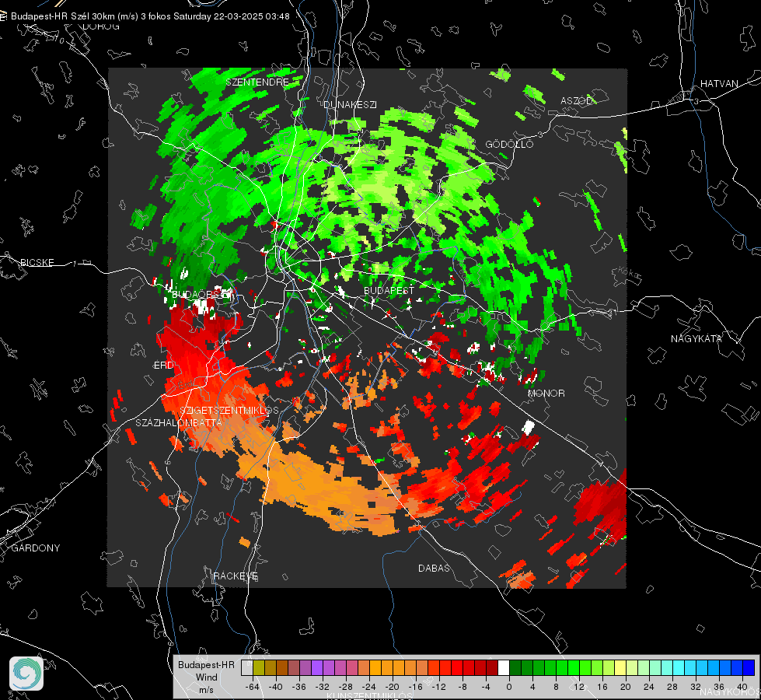Click the SZÁZHALOMBATTA city label
The image size is (761, 700).
(179, 422)
